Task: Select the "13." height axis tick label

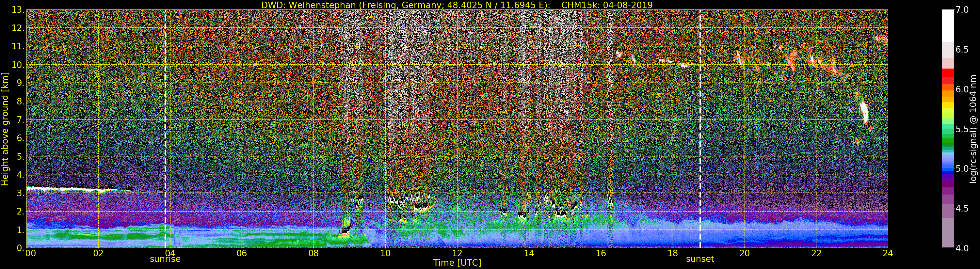Action: coord(18,10)
